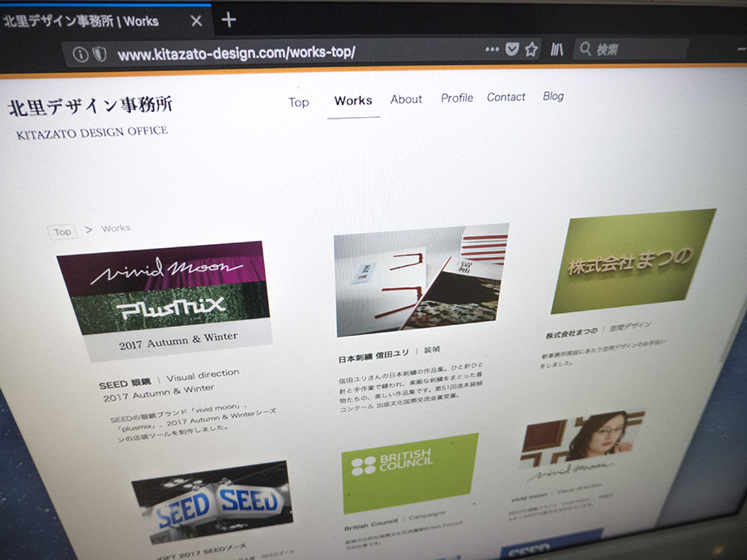Screen dimensions: 747x560
Task: Click the 北里デザイン事務所 site logo
Action: (90, 105)
